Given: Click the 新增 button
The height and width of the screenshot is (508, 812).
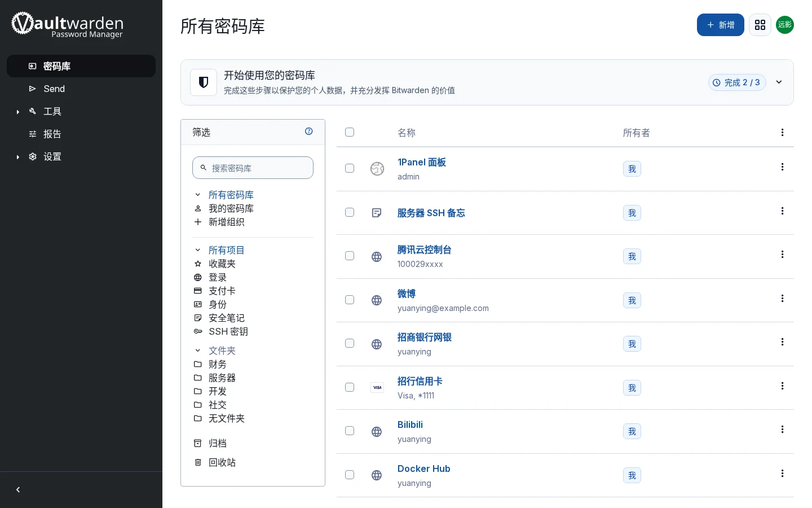Looking at the screenshot, I should point(721,25).
